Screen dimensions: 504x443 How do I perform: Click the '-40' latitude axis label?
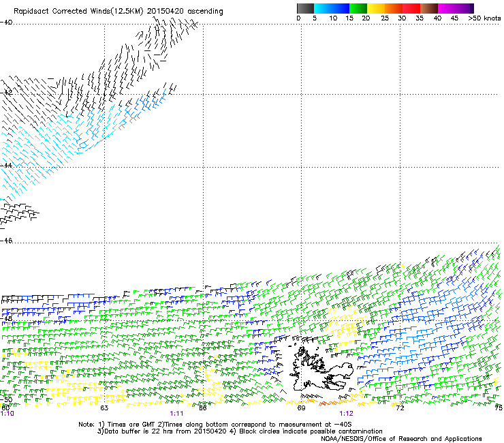coord(6,22)
